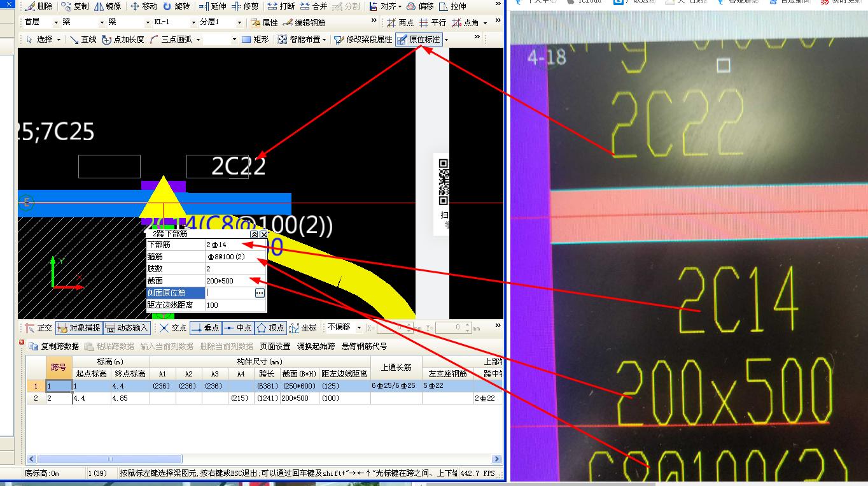Click the 侧面原位筋 ellipsis button
This screenshot has height=486, width=868.
tap(259, 293)
